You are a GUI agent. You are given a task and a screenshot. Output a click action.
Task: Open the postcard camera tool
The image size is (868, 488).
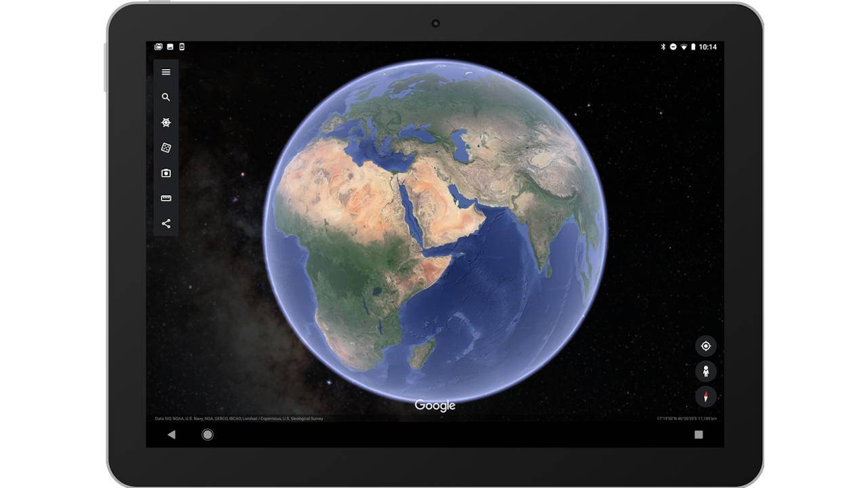166,174
